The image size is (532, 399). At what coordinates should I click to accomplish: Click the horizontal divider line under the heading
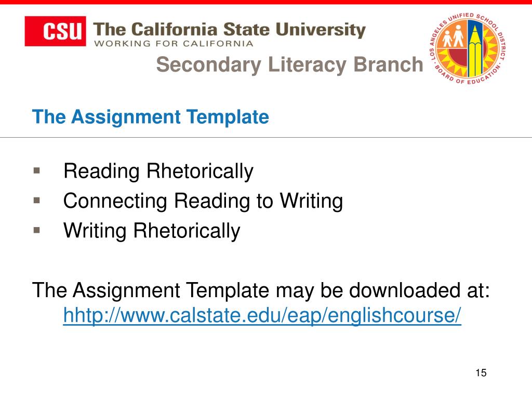[x=266, y=137]
